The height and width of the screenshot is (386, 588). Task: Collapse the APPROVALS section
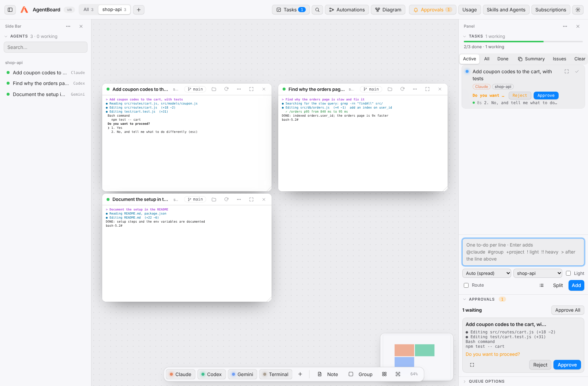[x=465, y=299]
